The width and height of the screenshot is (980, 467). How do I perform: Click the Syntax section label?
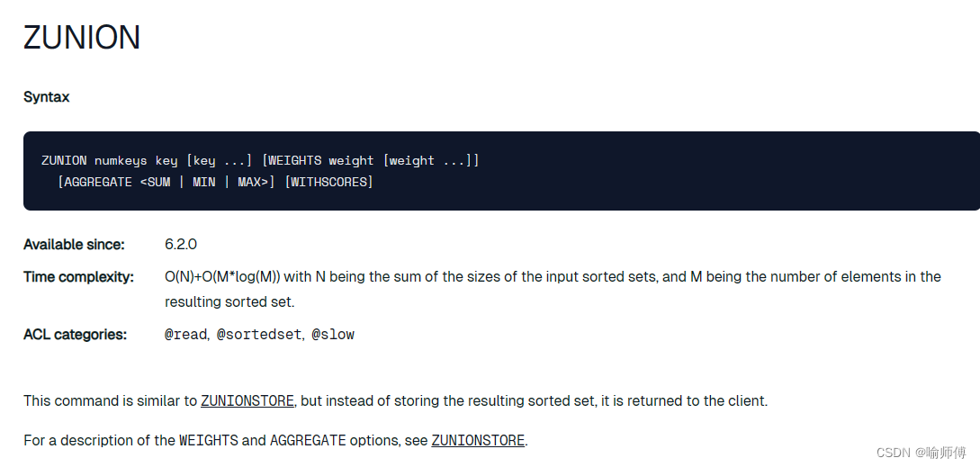[46, 97]
